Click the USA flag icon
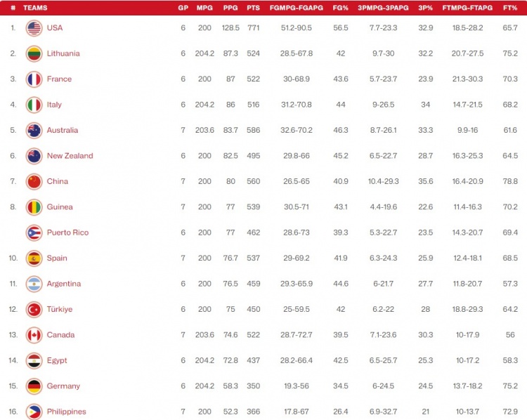Image resolution: width=527 pixels, height=420 pixels. pos(34,28)
